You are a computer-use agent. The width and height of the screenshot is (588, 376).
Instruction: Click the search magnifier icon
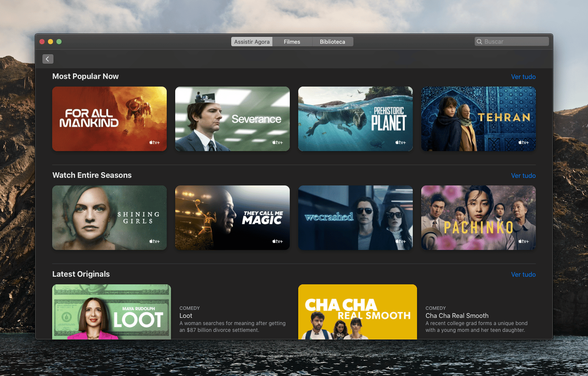tap(479, 42)
